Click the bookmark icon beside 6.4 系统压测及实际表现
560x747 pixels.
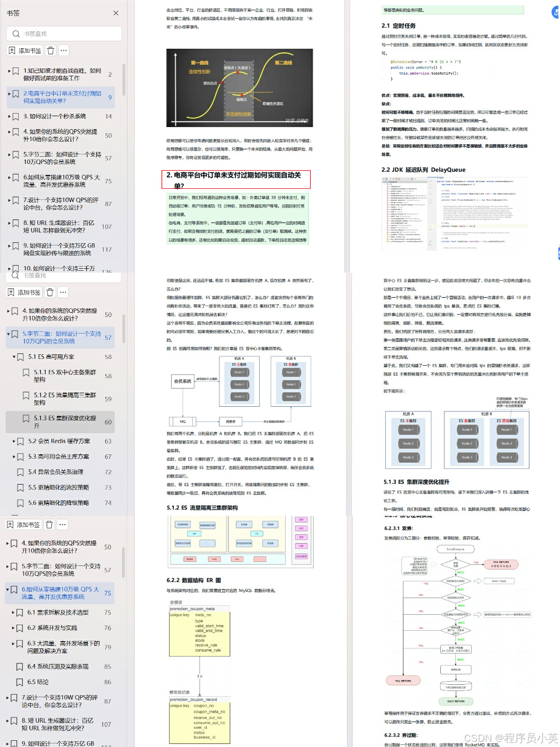coord(20,667)
